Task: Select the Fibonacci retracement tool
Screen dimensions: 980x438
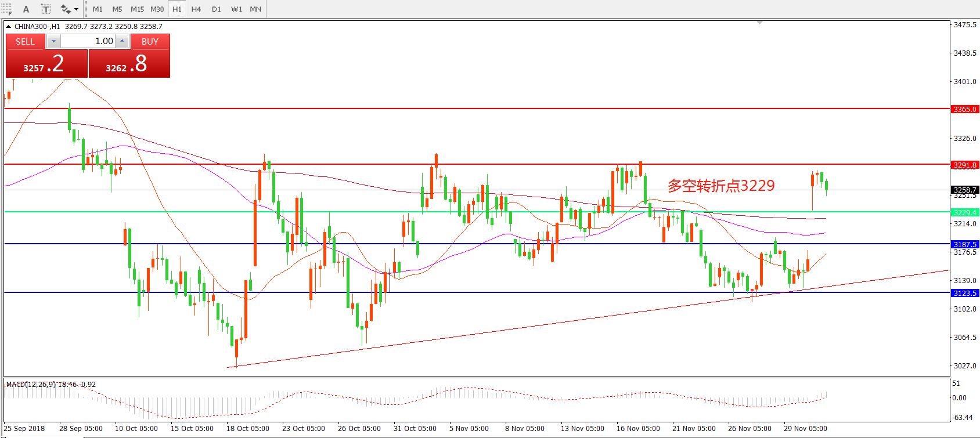Action: click(x=6, y=9)
